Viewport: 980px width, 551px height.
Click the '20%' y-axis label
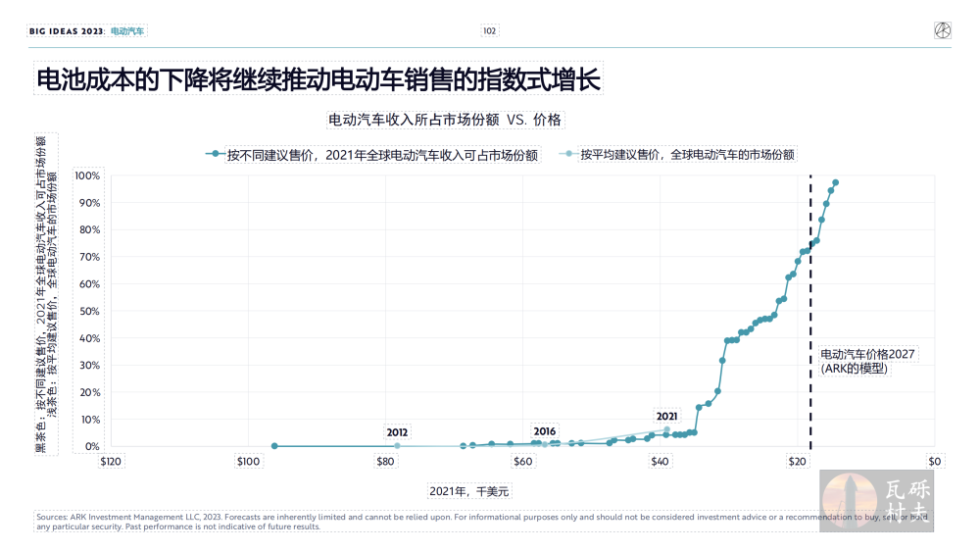89,392
